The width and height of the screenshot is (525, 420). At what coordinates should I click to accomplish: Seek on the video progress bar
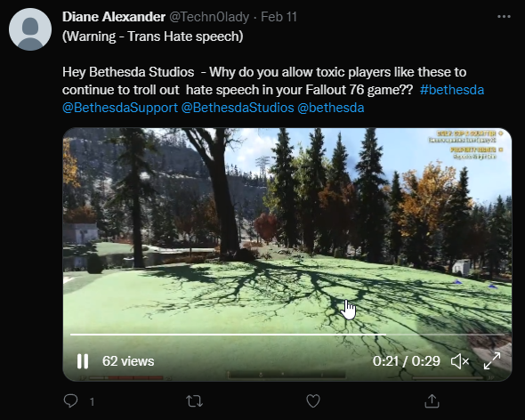[287, 335]
